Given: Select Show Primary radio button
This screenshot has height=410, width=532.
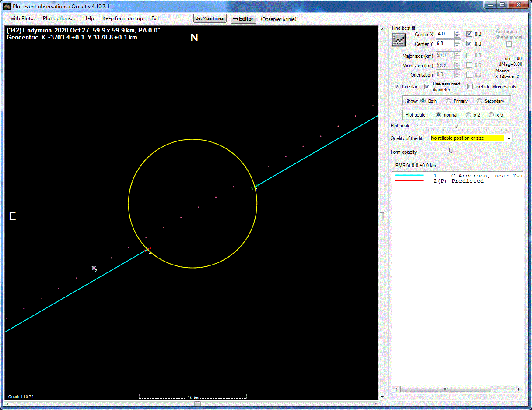Looking at the screenshot, I should [448, 101].
